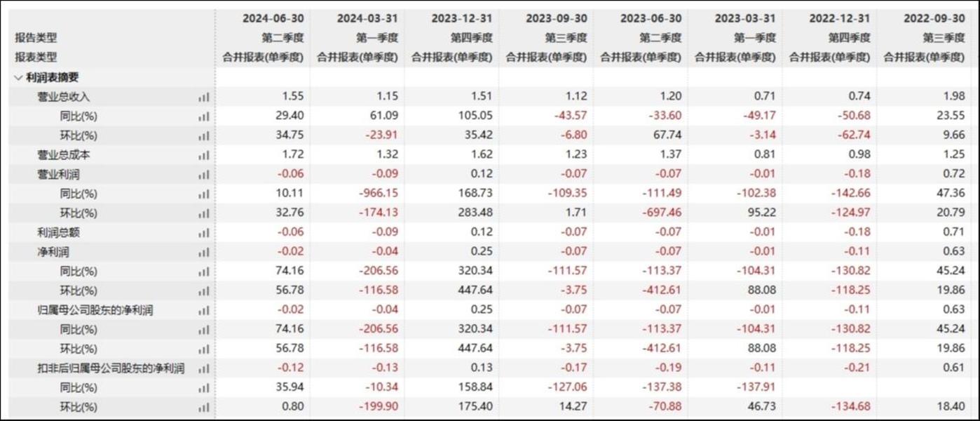Select the 2023-12-31 column header
Viewport: 980px width, 421px height.
pos(461,19)
